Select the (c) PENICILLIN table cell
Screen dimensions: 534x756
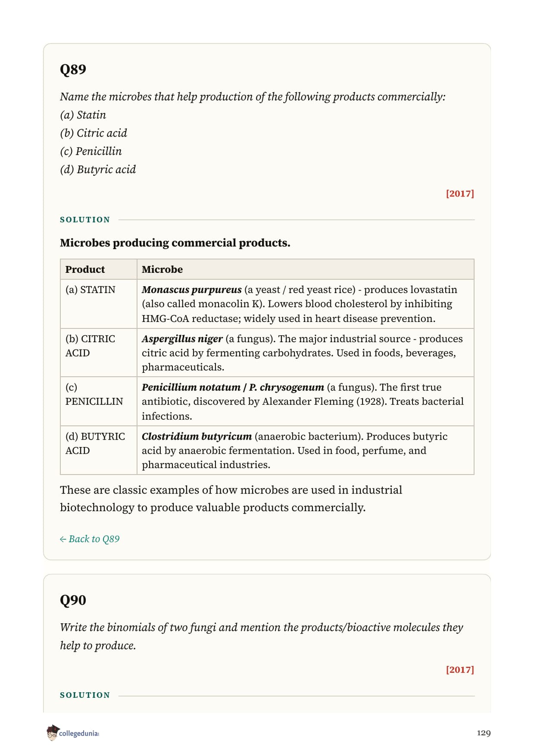99,401
